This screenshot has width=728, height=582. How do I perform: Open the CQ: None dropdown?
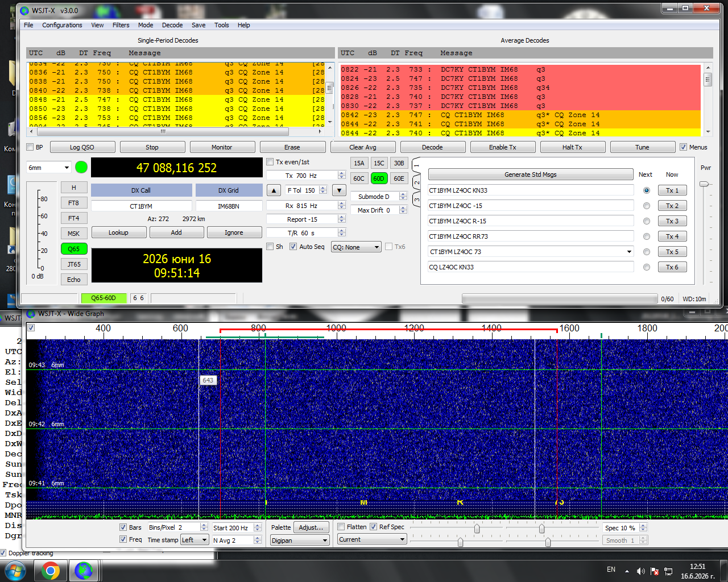(356, 247)
